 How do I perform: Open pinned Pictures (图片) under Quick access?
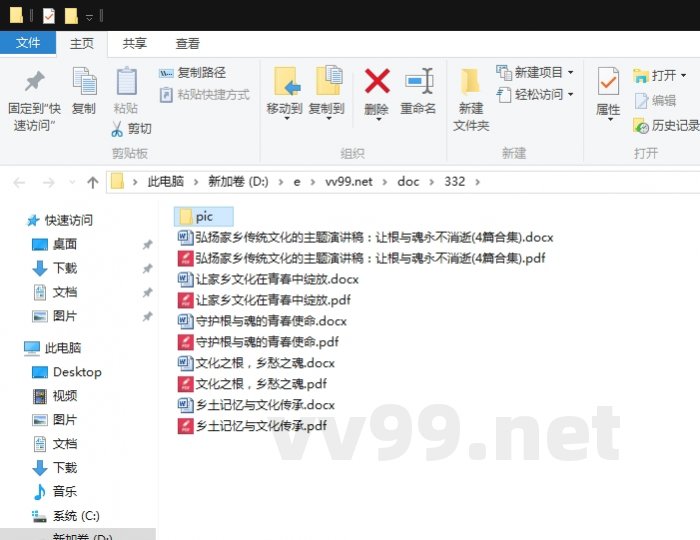pos(54,316)
